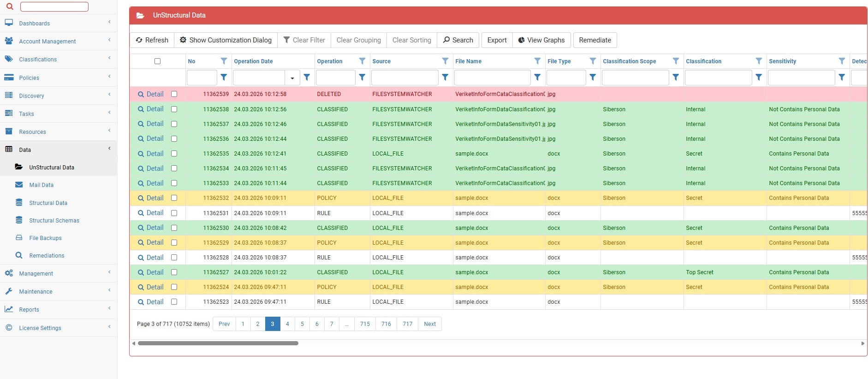Open Detail link for record 11362535

[155, 154]
